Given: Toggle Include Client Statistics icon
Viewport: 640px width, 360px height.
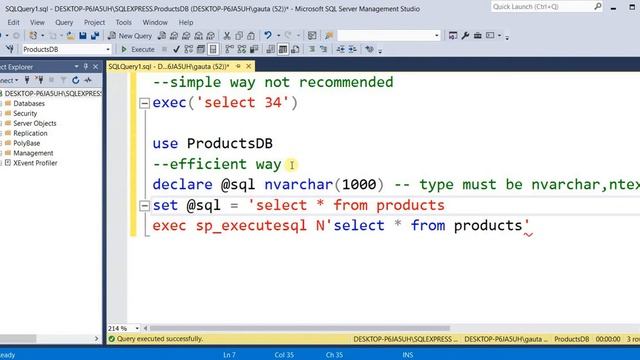Looking at the screenshot, I should (254, 49).
